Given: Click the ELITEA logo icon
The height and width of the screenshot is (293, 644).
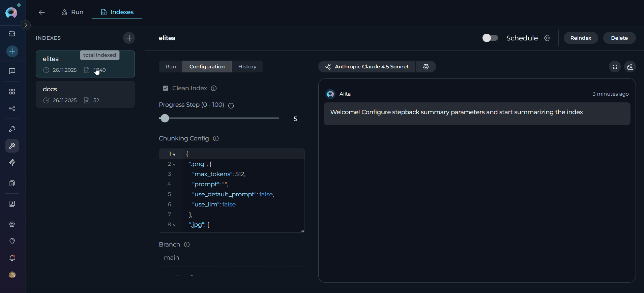Looking at the screenshot, I should click(x=11, y=13).
